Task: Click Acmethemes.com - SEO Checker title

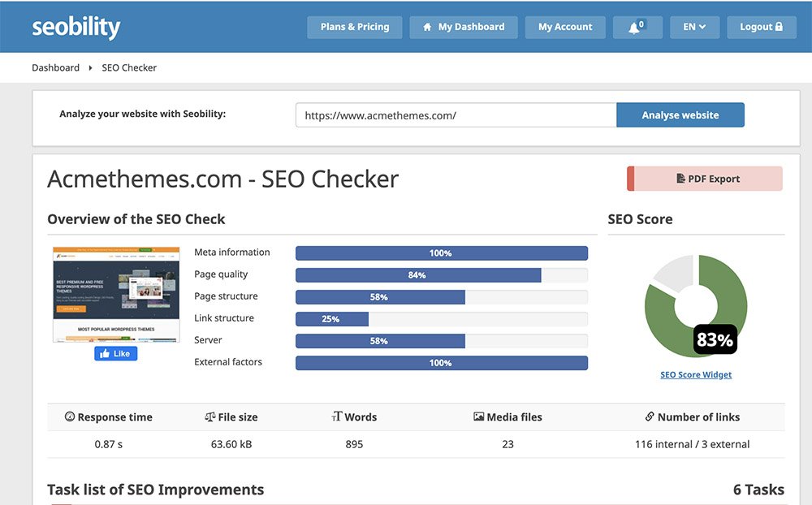Action: click(x=222, y=179)
